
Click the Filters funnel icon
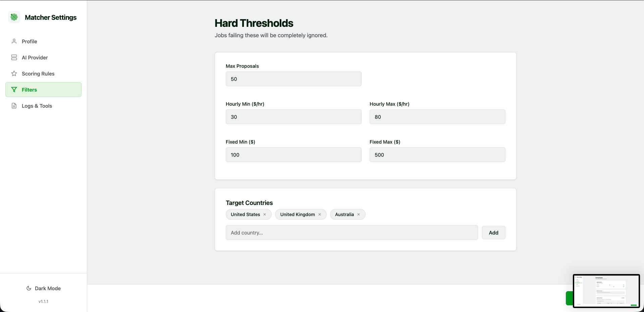click(14, 90)
